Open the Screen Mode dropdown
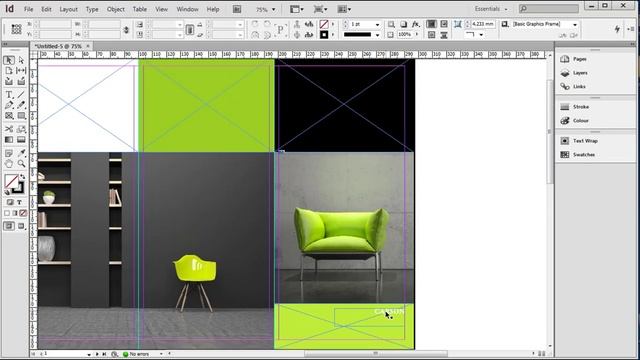The height and width of the screenshot is (360, 640). coord(320,9)
